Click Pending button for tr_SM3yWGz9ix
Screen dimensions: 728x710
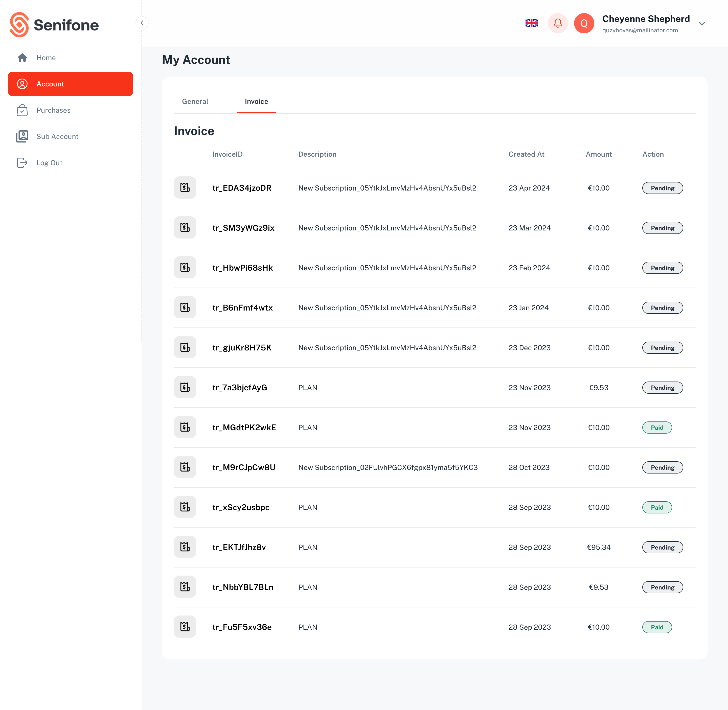[662, 228]
